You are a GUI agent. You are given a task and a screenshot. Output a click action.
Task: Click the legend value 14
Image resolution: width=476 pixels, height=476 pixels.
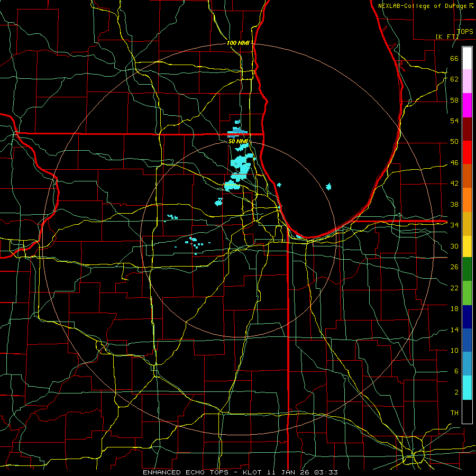pos(454,329)
